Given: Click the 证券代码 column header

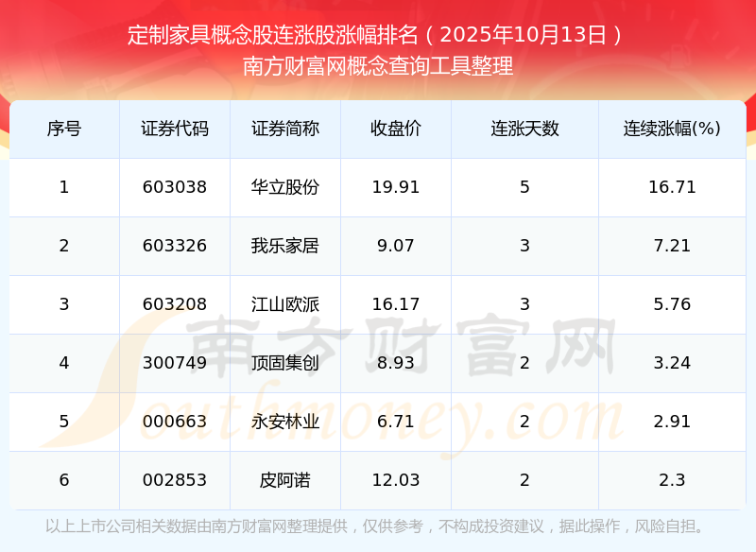Looking at the screenshot, I should [x=175, y=129].
